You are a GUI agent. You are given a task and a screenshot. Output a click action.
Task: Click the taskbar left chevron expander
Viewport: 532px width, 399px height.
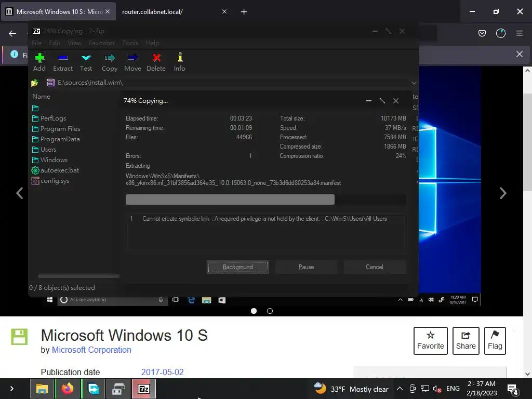coord(12,389)
